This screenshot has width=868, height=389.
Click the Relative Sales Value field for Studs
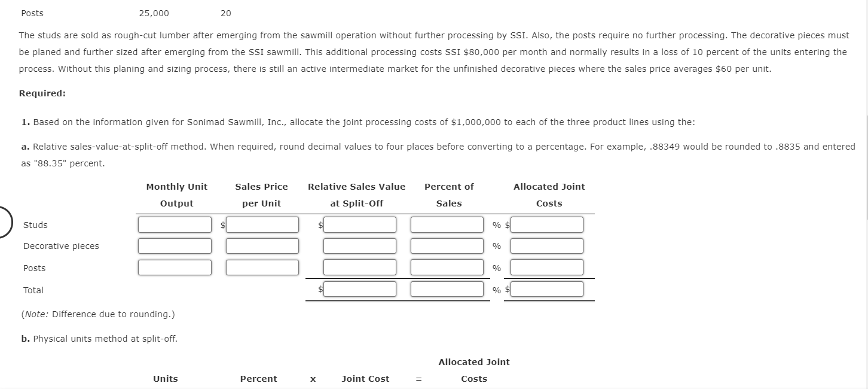359,224
